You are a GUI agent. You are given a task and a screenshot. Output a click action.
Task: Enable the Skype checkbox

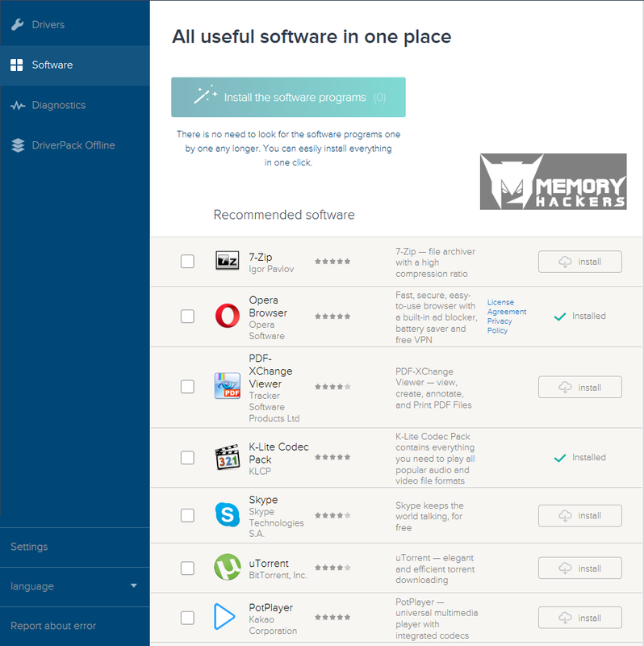pos(187,515)
